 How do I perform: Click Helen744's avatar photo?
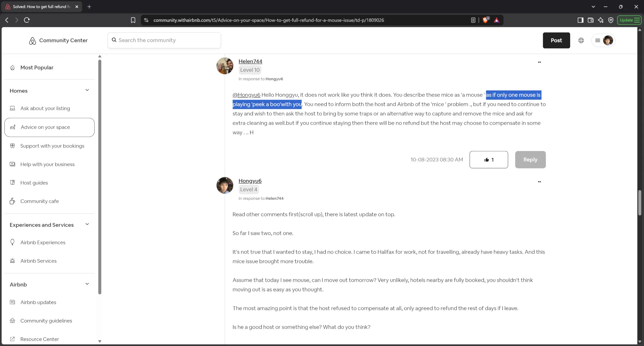click(225, 66)
